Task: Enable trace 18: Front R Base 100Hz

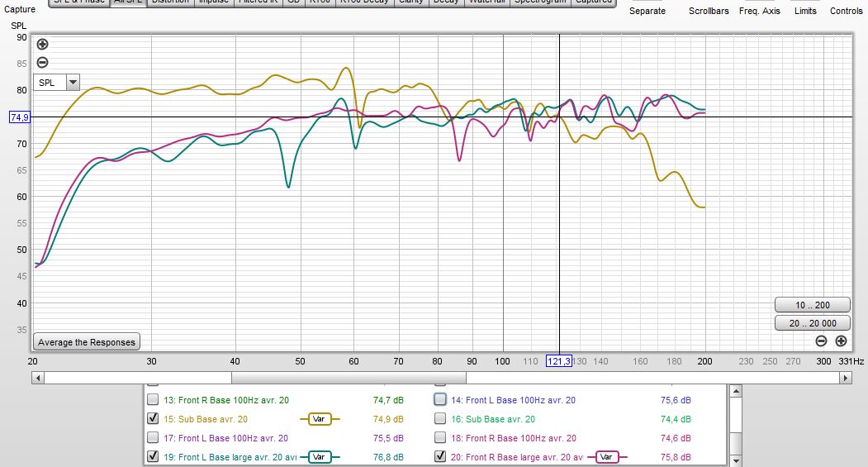Action: coord(440,437)
